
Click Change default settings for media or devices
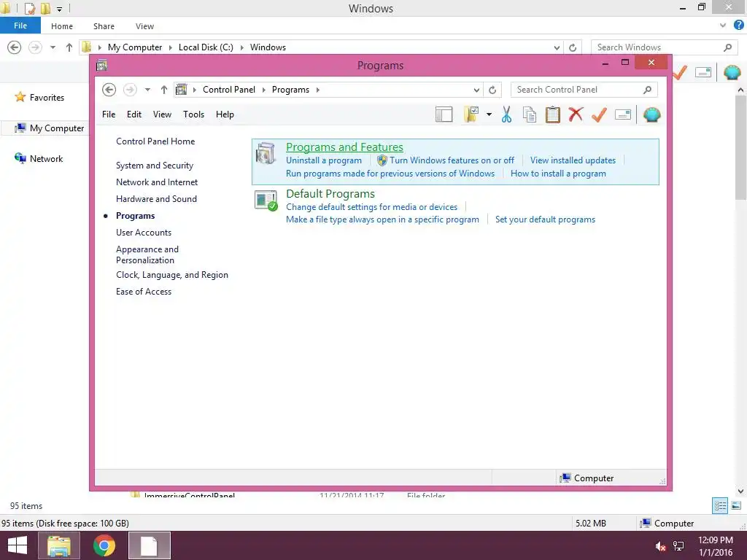pos(371,207)
